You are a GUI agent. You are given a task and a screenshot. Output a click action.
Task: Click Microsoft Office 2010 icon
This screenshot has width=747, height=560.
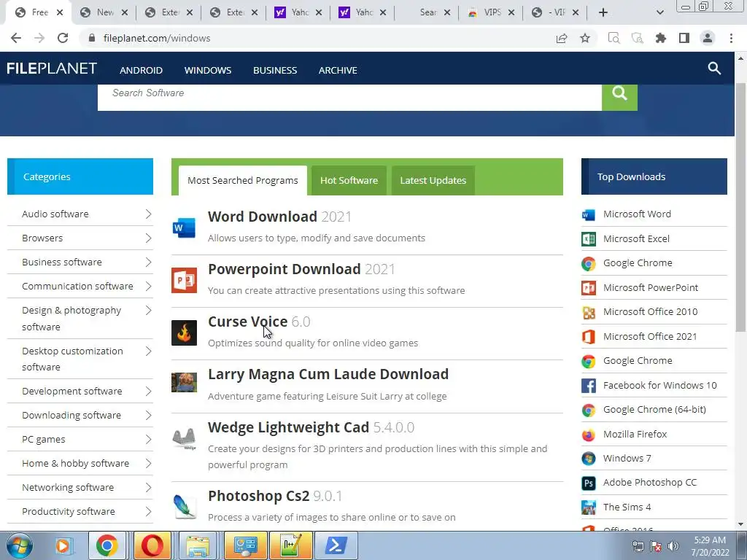(x=589, y=312)
